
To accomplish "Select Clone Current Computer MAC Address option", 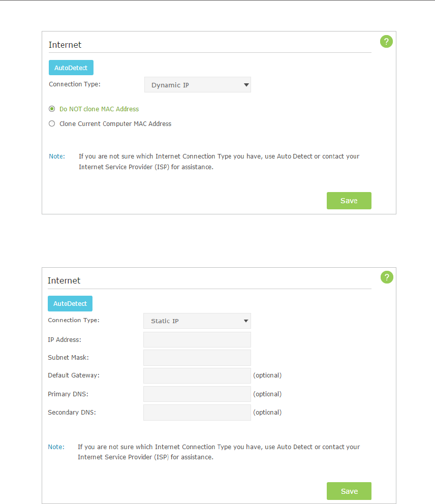I will pyautogui.click(x=52, y=124).
